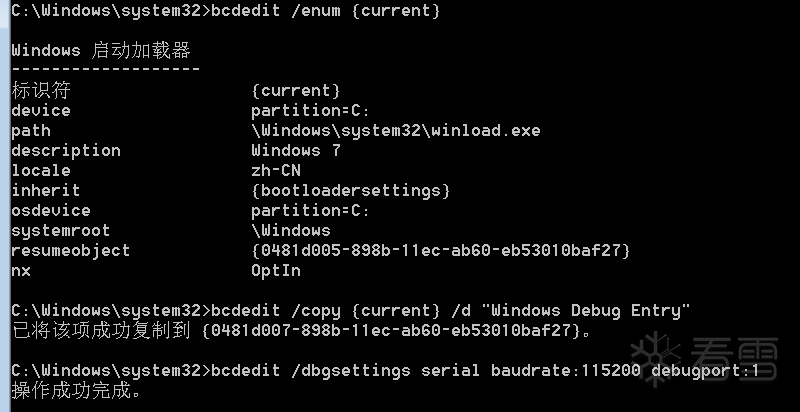Click the {bootloadersettings} inherit value
The image size is (800, 412).
click(x=351, y=190)
